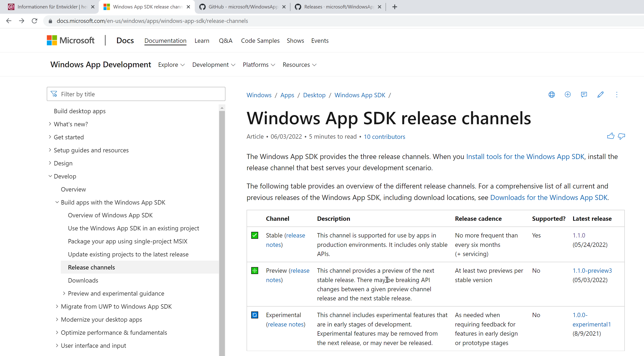
Task: Open the feedback comment icon
Action: (x=584, y=95)
